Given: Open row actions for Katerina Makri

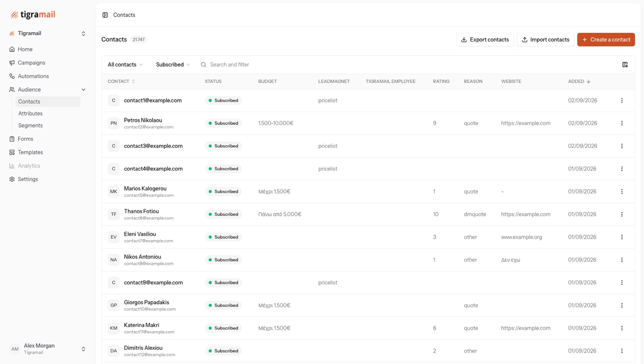Looking at the screenshot, I should click(622, 328).
